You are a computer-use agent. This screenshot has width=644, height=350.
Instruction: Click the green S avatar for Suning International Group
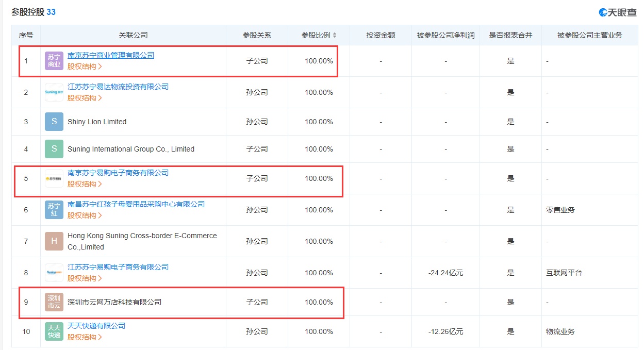[54, 149]
